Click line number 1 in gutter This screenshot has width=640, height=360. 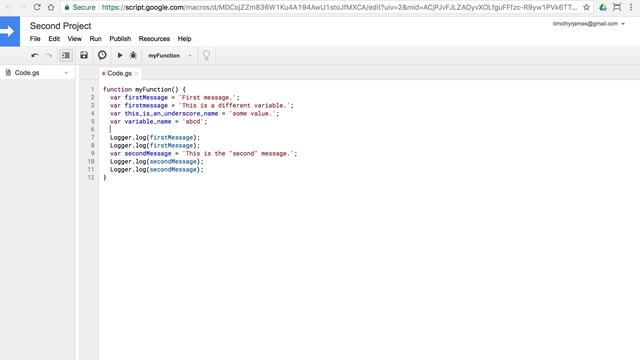[92, 89]
